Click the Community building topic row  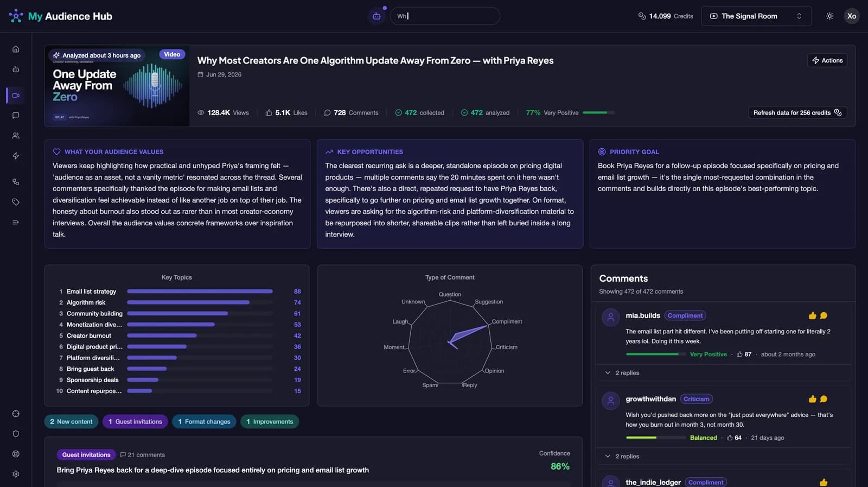[178, 314]
